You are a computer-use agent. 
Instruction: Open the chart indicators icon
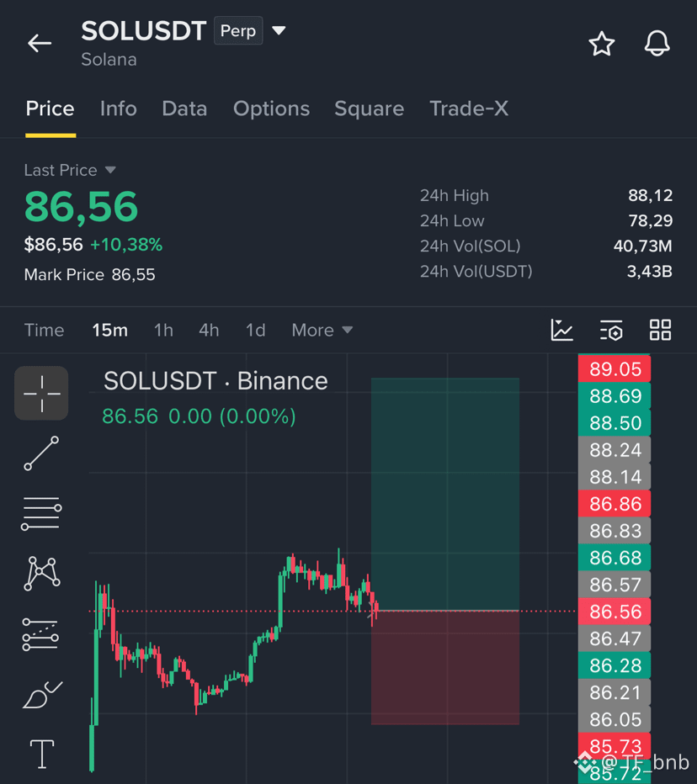(x=562, y=330)
